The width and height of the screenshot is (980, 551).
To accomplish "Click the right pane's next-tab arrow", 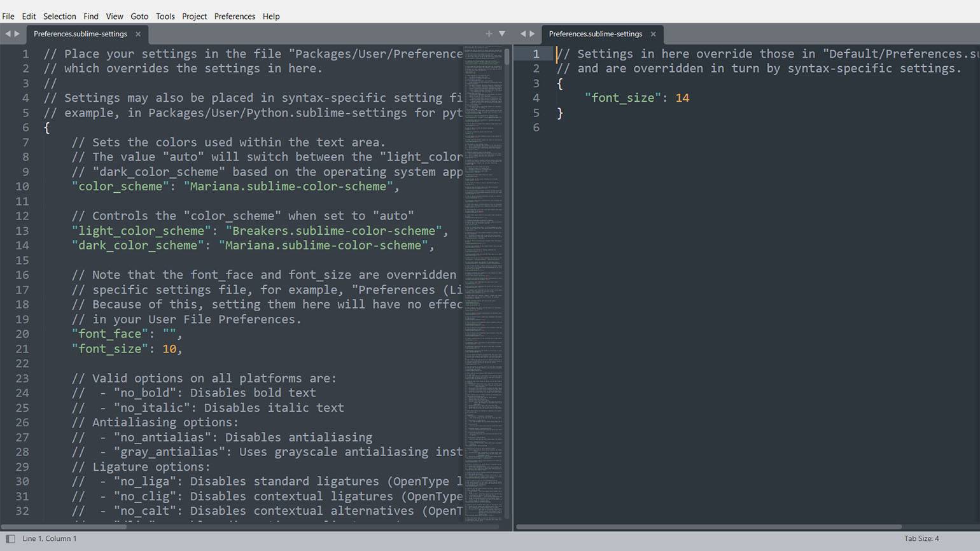I will (x=532, y=34).
